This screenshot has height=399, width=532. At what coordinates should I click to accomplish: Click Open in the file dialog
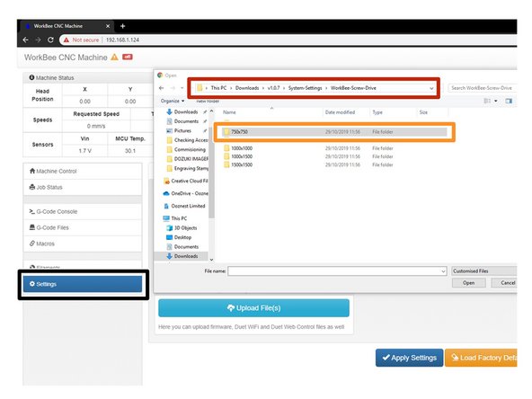point(468,282)
